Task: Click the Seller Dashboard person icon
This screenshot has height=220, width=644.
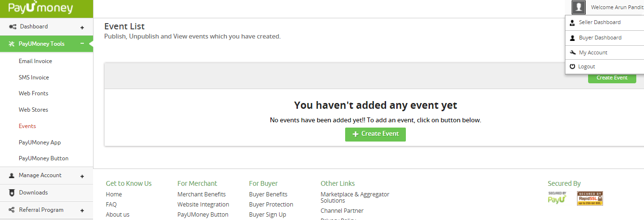Action: (572, 22)
